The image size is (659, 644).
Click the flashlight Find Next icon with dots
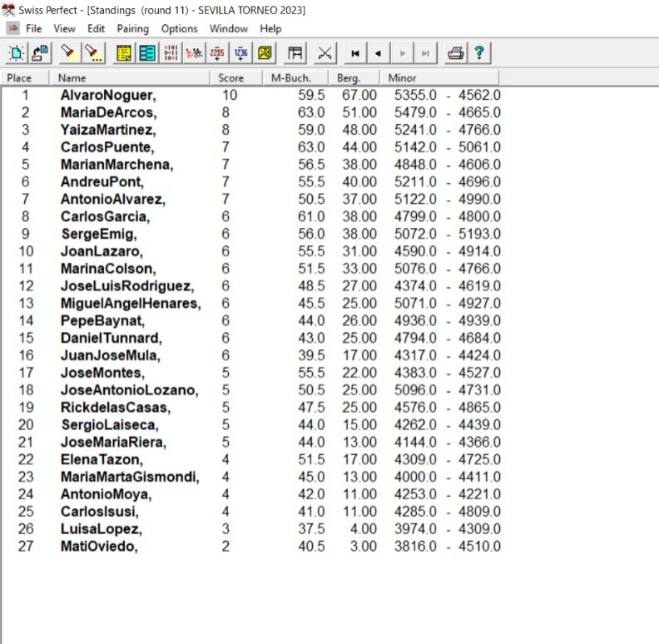[93, 53]
